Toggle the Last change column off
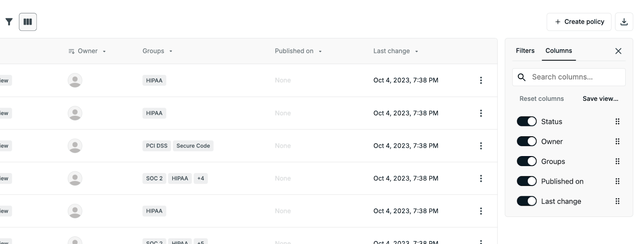Viewport: 644px width, 244px height. pos(526,201)
